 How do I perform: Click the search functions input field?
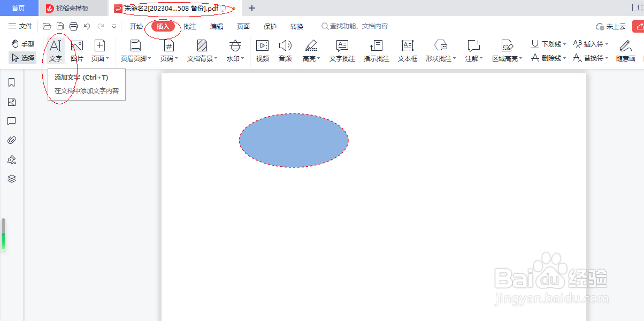tap(355, 26)
